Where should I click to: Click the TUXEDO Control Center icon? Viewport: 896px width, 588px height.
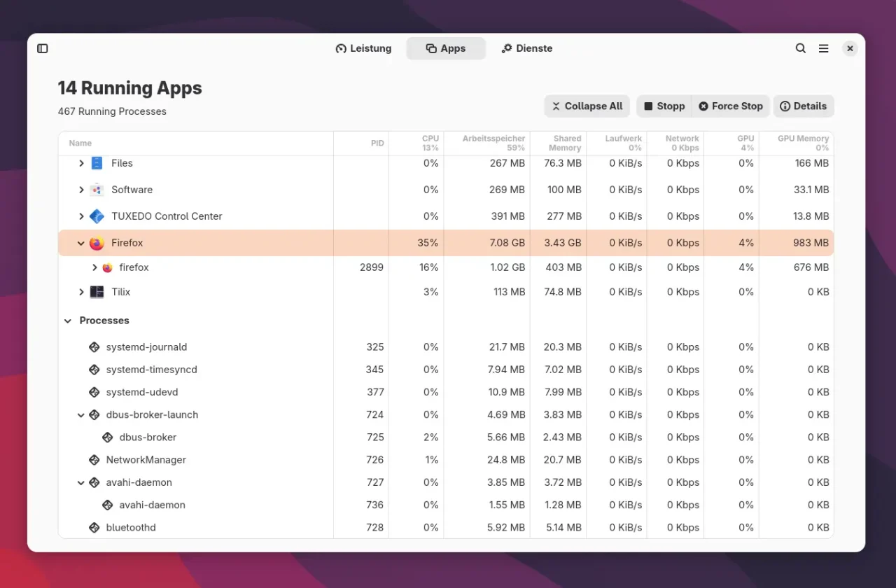tap(97, 216)
